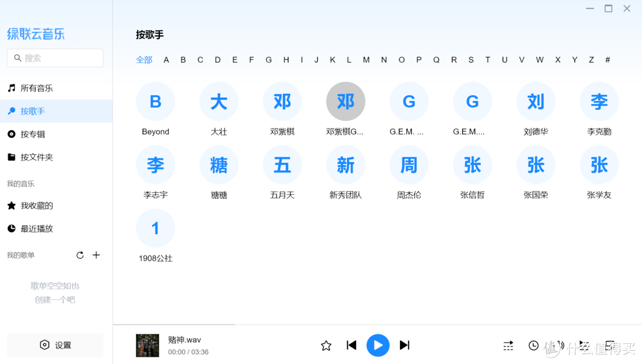
Task: Open the 糖糖 artist avatar
Action: pyautogui.click(x=219, y=165)
